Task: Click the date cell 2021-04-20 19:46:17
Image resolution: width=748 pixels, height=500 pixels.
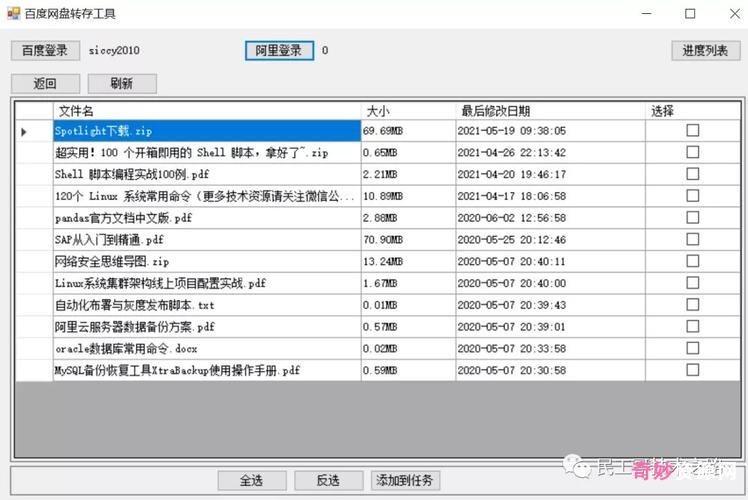Action: coord(551,174)
